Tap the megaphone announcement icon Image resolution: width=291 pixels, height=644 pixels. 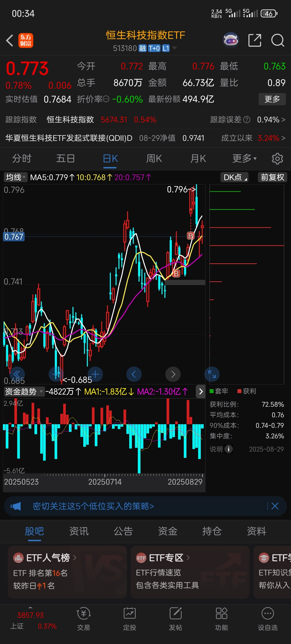16,506
